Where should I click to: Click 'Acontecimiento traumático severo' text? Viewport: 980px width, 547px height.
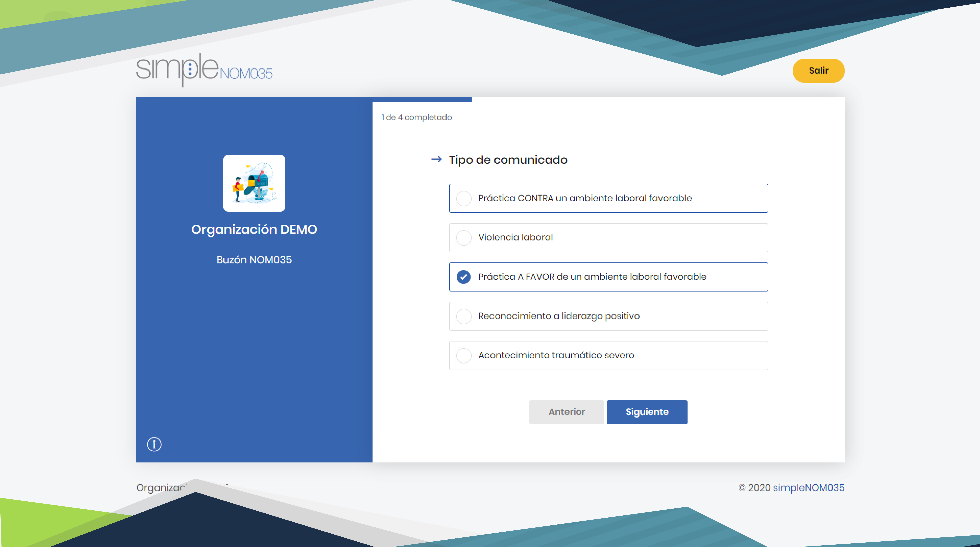[x=556, y=355]
